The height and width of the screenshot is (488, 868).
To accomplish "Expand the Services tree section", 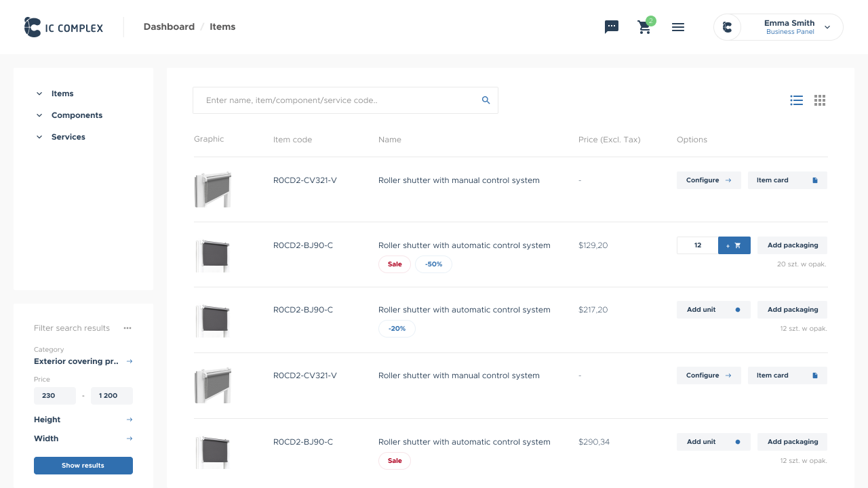I will pos(39,137).
